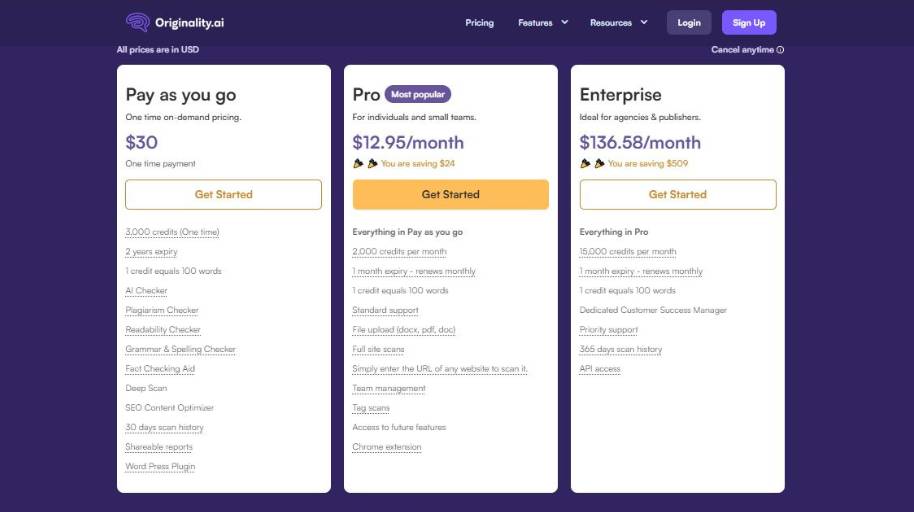Click Get Started under Pay as you go
This screenshot has height=512, width=914.
point(223,194)
